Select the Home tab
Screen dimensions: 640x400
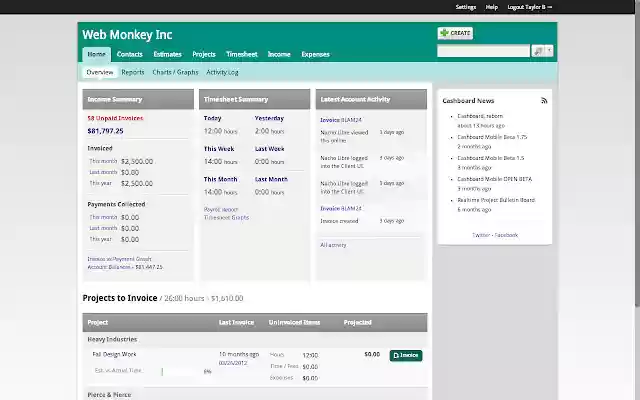coord(96,54)
